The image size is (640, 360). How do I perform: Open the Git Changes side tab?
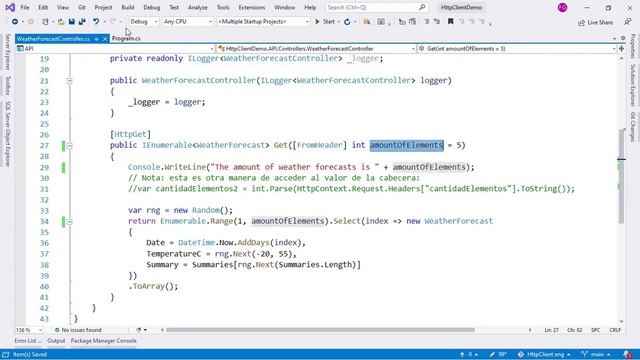point(633,127)
